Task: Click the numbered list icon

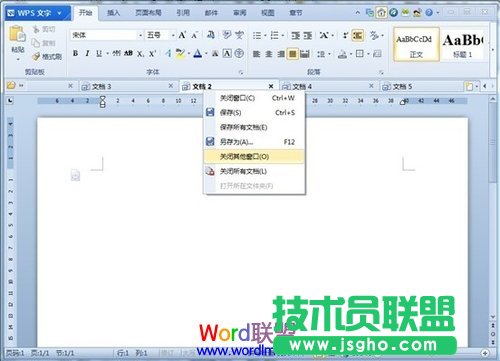Action: coord(274,35)
